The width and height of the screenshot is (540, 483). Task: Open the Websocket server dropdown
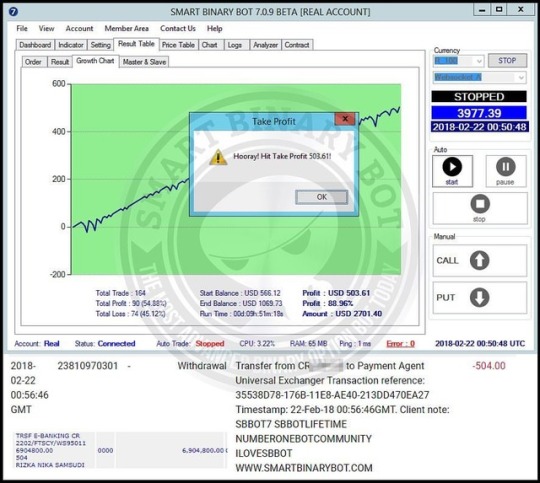[480, 77]
